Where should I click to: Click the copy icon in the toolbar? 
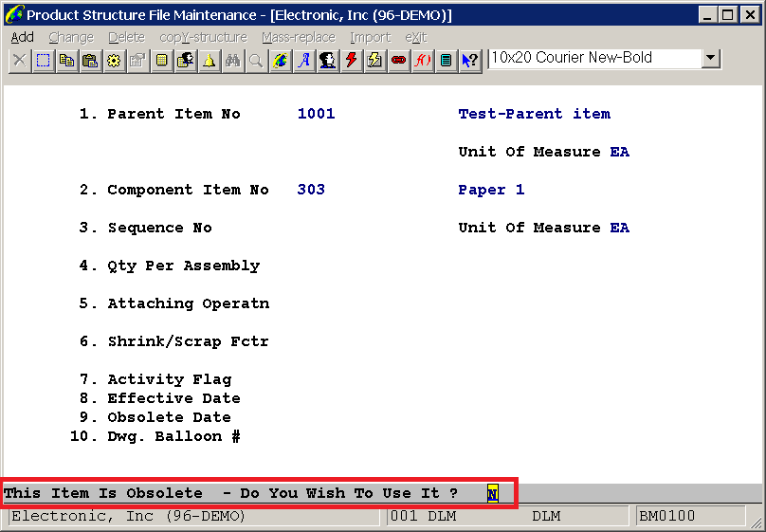click(x=66, y=60)
